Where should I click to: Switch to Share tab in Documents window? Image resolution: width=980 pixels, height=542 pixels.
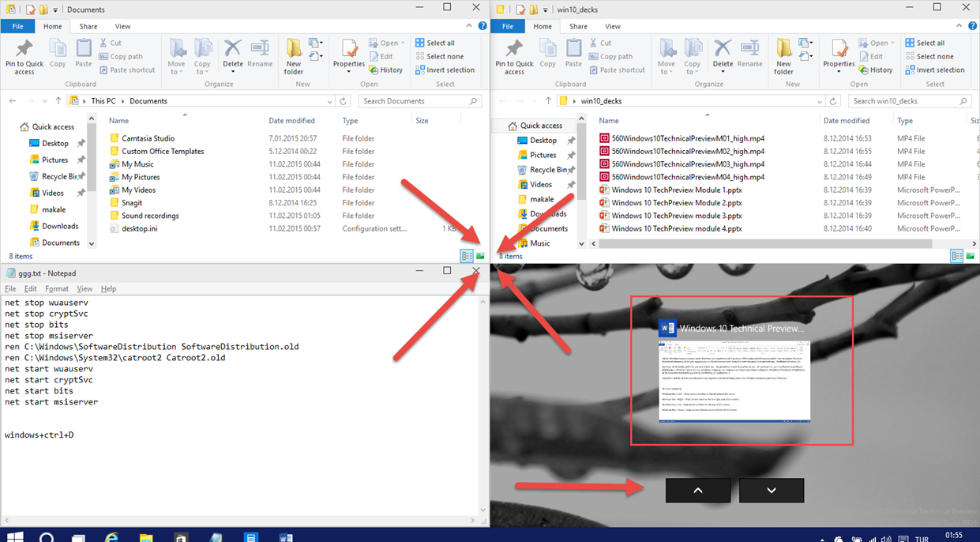coord(88,26)
